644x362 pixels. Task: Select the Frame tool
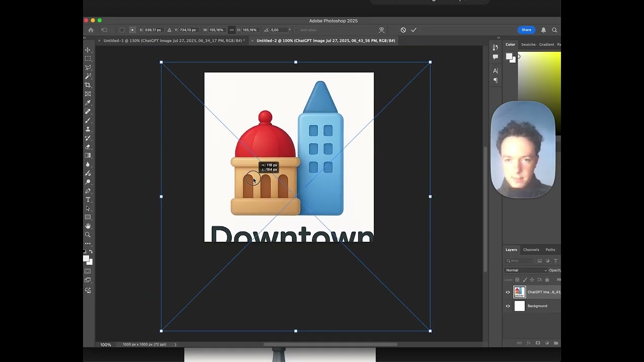click(88, 94)
